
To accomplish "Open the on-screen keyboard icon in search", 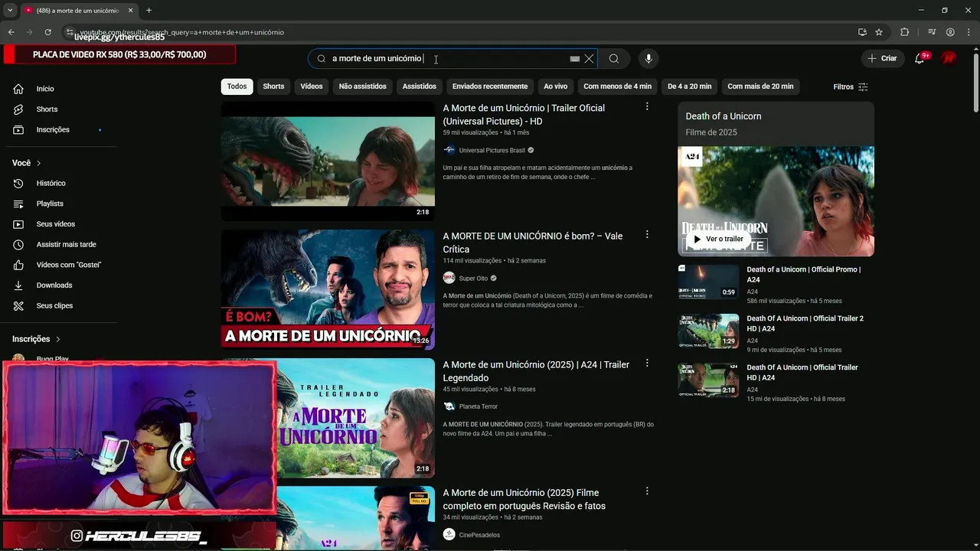I will coord(575,59).
